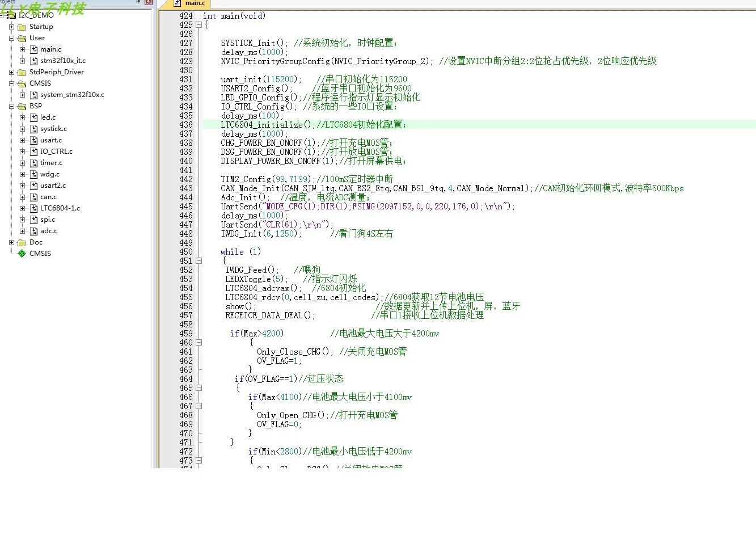Click the 'while (1)' statement
Screen dimensions: 756x539
241,252
